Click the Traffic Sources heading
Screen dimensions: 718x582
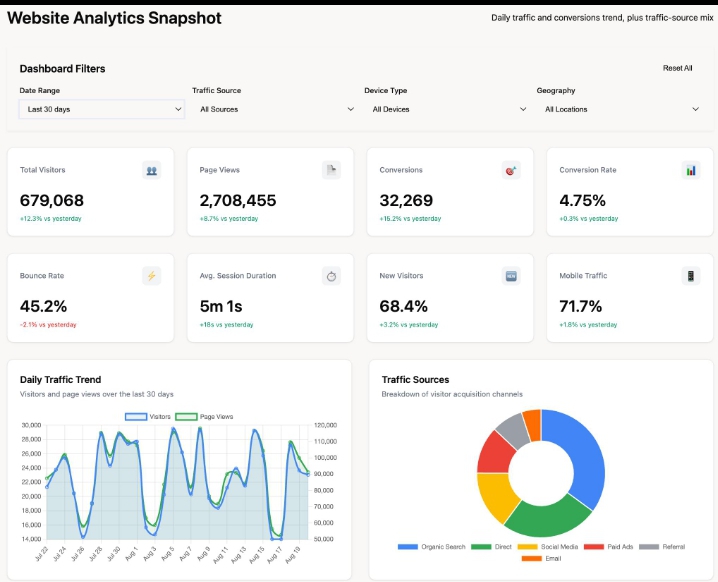point(415,380)
